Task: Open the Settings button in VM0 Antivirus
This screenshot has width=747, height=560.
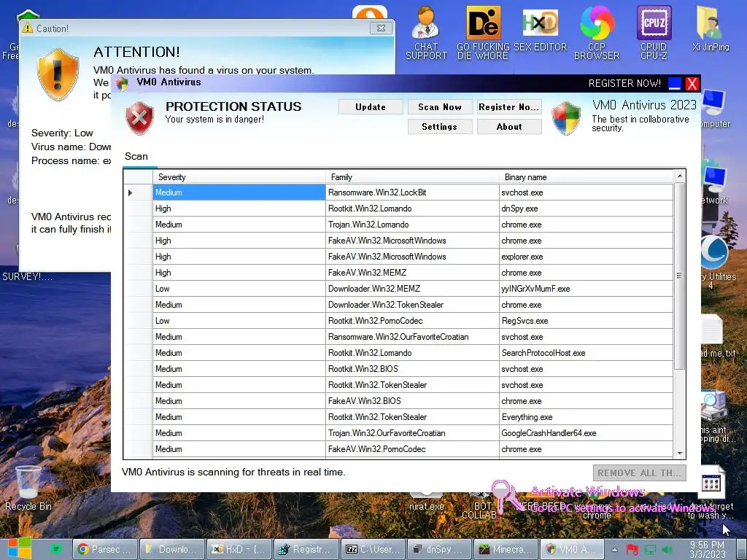Action: pos(440,127)
